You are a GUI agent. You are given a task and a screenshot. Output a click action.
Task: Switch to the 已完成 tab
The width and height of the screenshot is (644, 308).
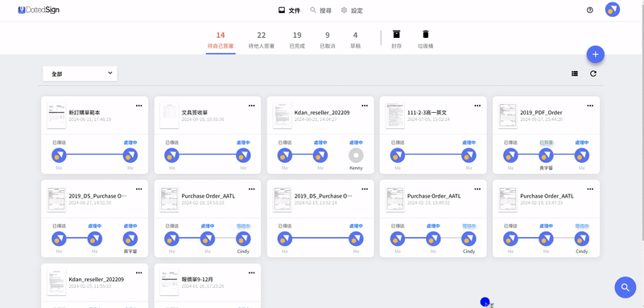[x=297, y=40]
